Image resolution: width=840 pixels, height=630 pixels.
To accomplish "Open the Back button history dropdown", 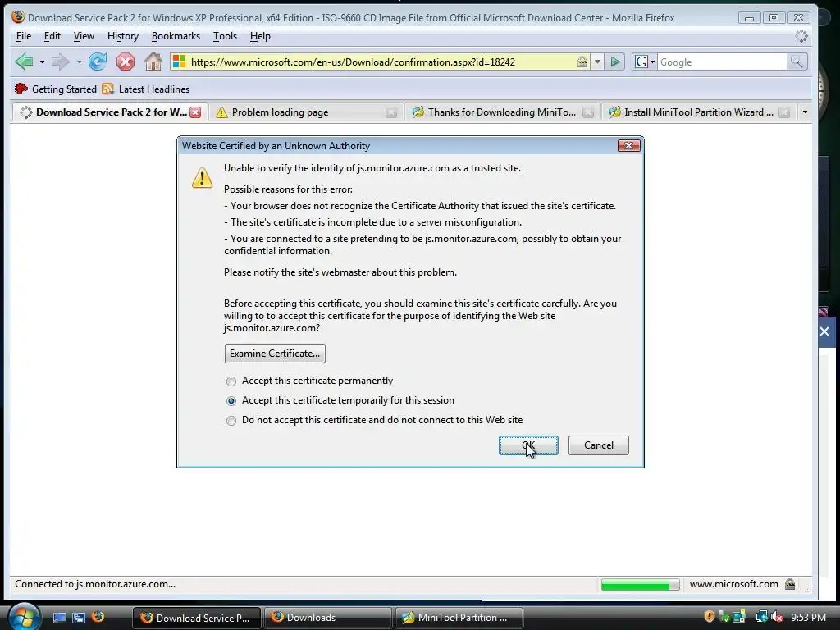I will pyautogui.click(x=42, y=62).
